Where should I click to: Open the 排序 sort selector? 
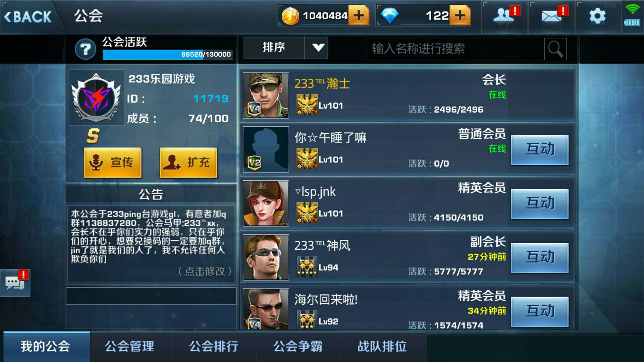pos(286,48)
